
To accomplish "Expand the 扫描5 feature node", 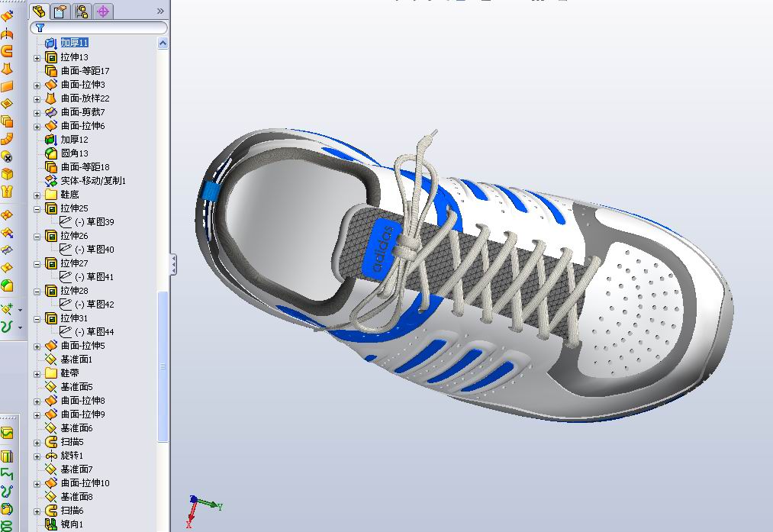I will 37,443.
